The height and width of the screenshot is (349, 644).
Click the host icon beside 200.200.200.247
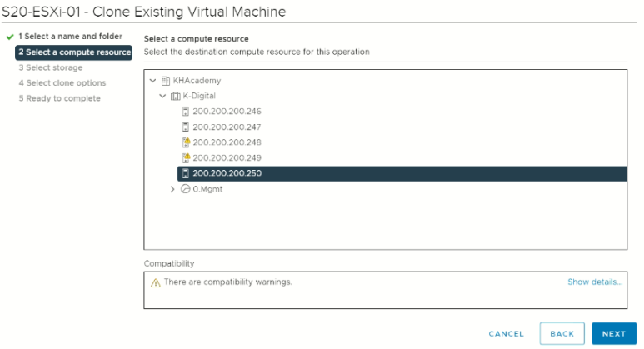click(x=186, y=127)
